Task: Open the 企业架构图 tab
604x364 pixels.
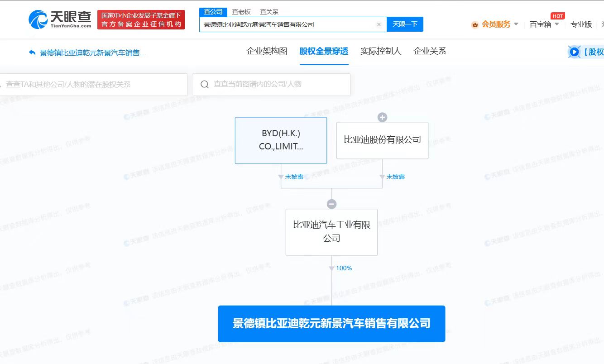Action: click(267, 51)
